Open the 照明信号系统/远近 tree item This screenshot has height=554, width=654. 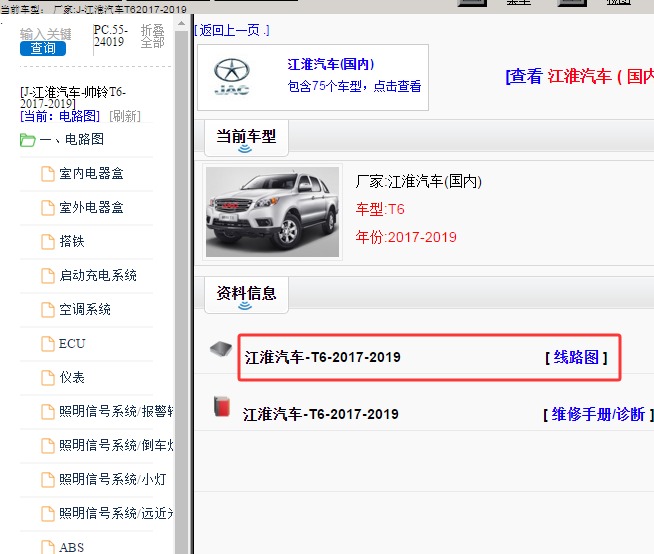click(116, 514)
